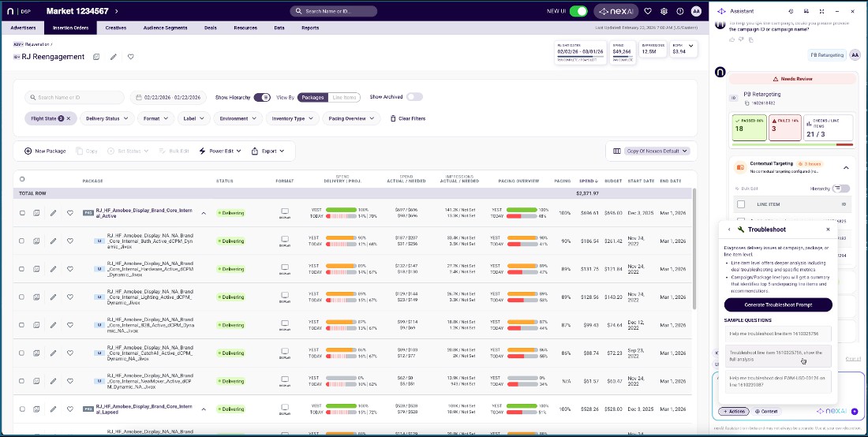The width and height of the screenshot is (868, 437).
Task: Favorite heart on Lighting_Active line item row
Action: [x=69, y=297]
